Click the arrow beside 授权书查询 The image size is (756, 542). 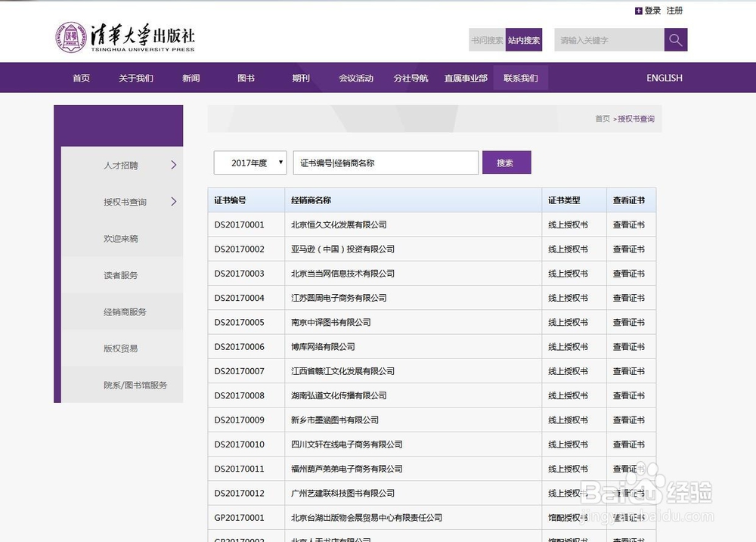pyautogui.click(x=174, y=202)
